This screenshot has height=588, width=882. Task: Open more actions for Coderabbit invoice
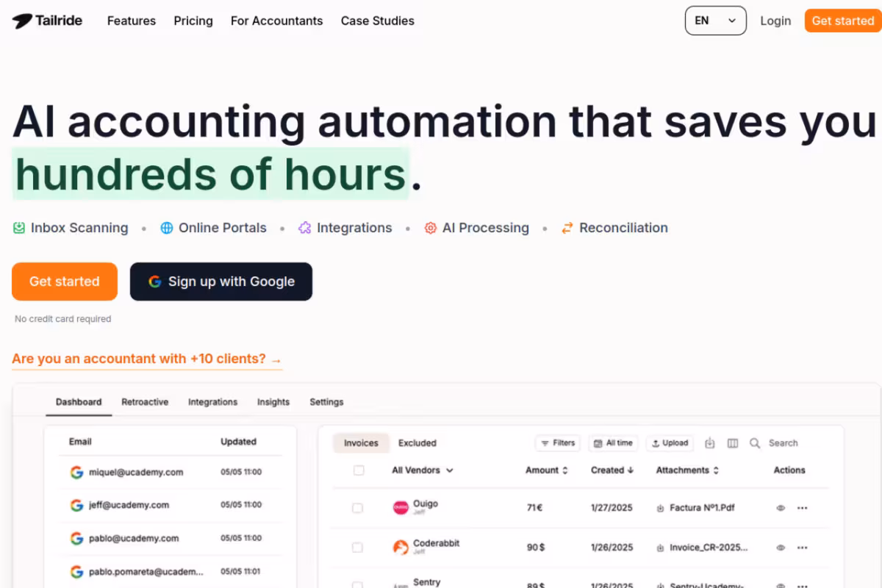click(803, 548)
